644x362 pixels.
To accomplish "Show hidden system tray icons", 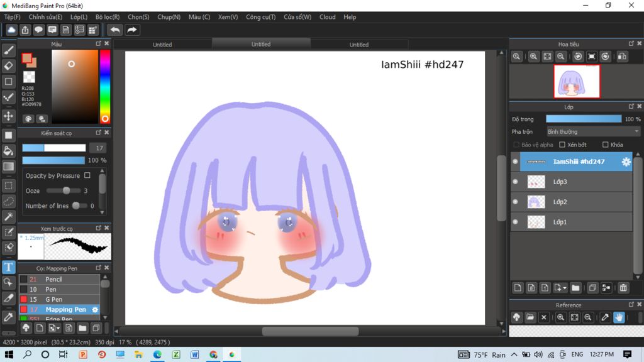I will click(514, 354).
